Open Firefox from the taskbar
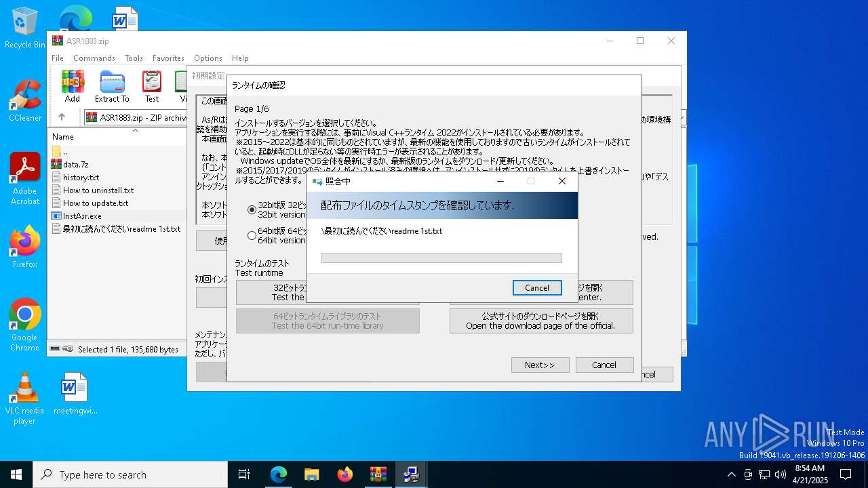Viewport: 868px width, 488px height. pyautogui.click(x=344, y=474)
